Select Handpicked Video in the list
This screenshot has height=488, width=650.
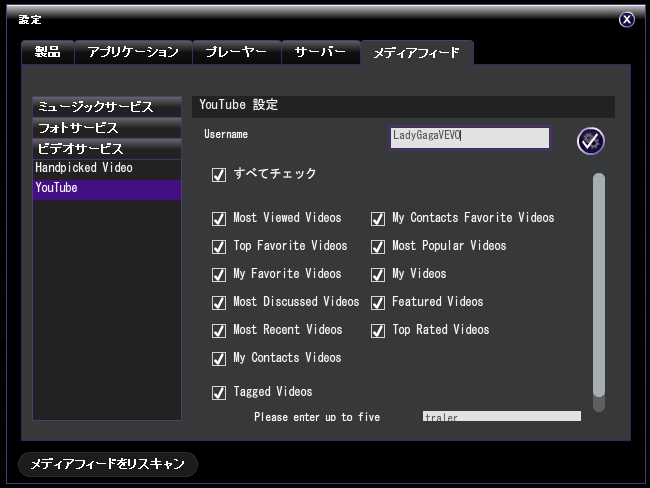107,168
